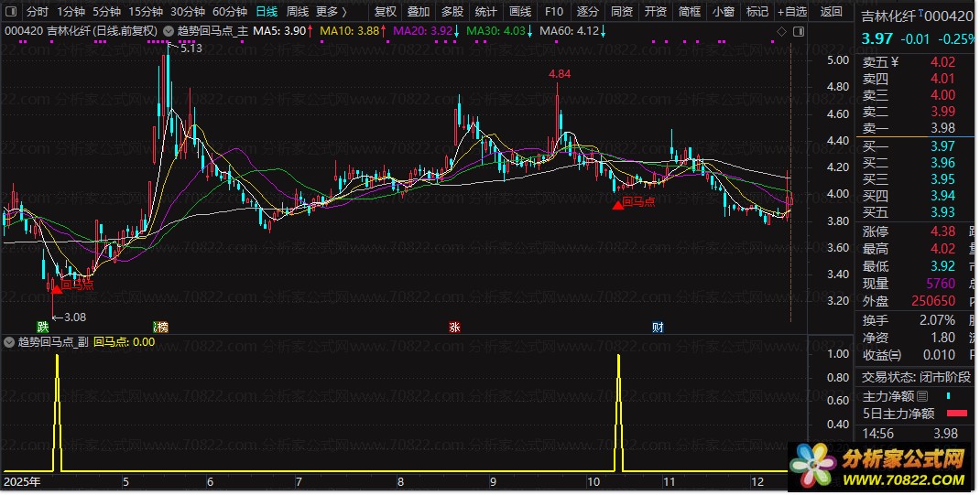Click the 卖五 price 4.02
This screenshot has width=980, height=495.
click(942, 62)
